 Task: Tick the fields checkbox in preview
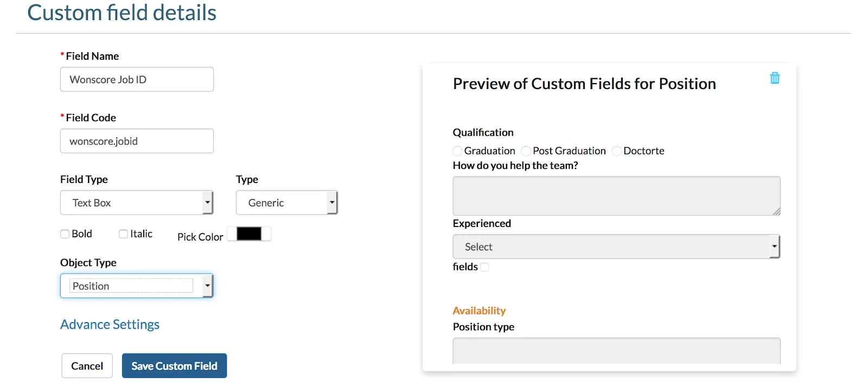click(x=484, y=267)
